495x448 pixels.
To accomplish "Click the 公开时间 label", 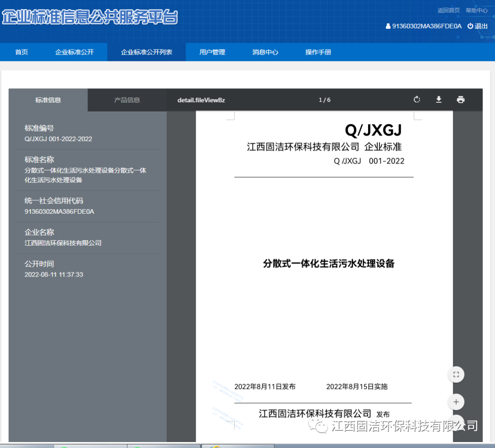I will click(39, 264).
